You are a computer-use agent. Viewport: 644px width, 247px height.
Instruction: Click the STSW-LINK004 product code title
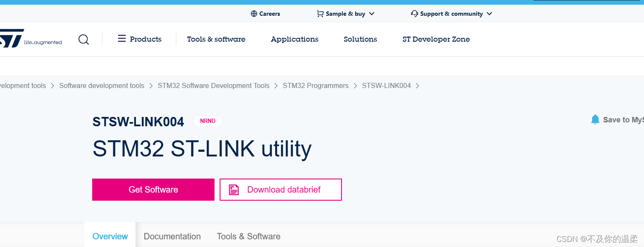(x=138, y=122)
